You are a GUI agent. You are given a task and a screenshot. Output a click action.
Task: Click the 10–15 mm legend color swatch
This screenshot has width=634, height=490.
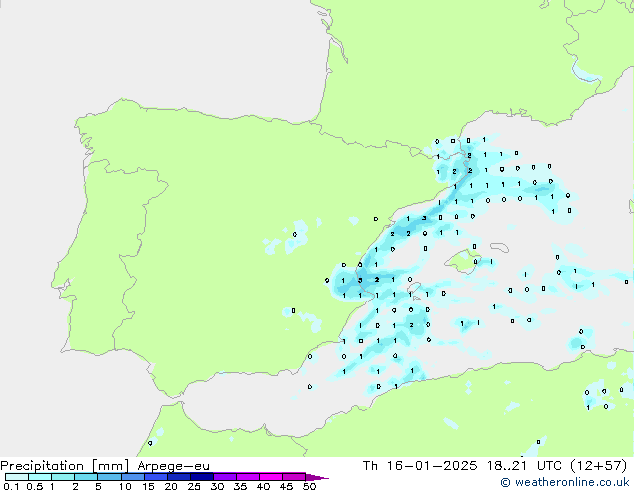132,477
